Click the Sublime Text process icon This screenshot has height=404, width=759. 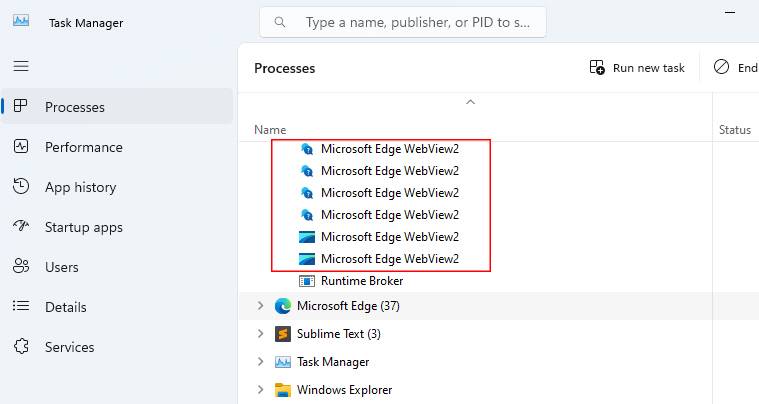click(x=282, y=334)
